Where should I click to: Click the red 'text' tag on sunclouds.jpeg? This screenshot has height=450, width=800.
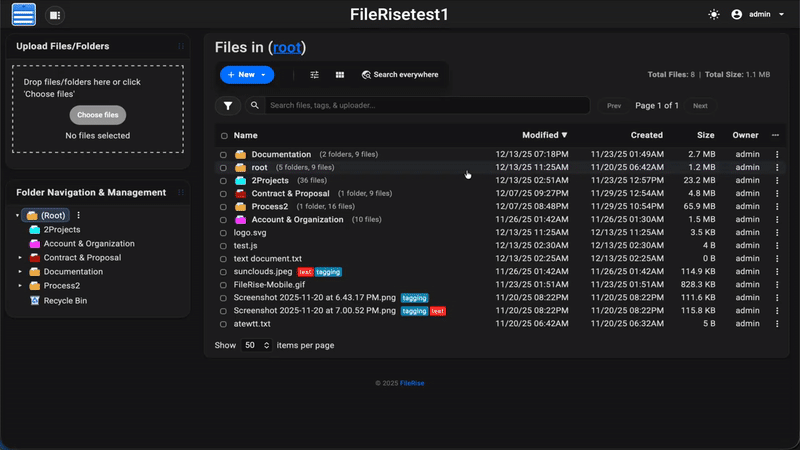[x=305, y=272]
